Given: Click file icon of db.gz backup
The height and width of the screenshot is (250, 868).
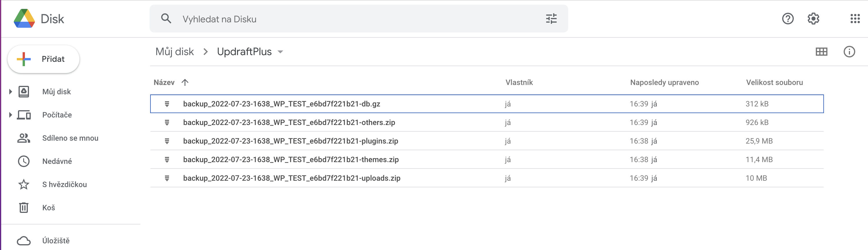Looking at the screenshot, I should [167, 104].
